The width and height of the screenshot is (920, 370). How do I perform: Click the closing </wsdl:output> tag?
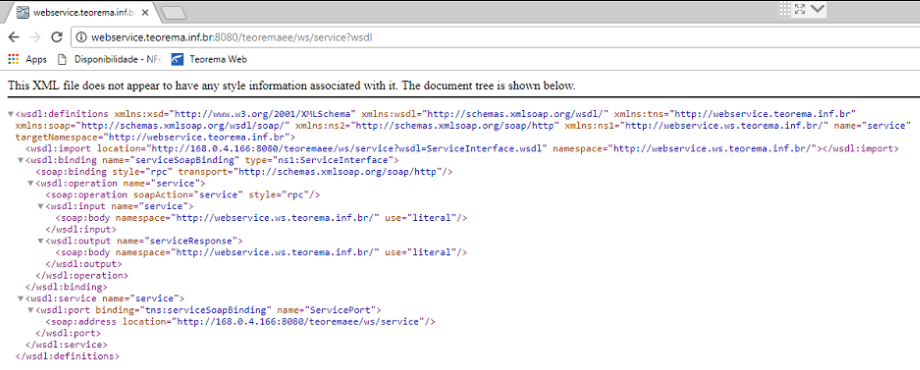click(x=83, y=264)
